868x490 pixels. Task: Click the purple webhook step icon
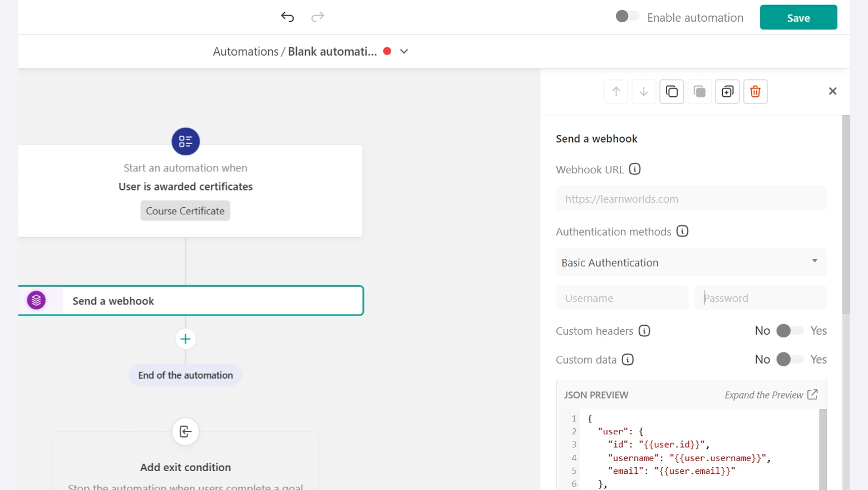click(37, 301)
